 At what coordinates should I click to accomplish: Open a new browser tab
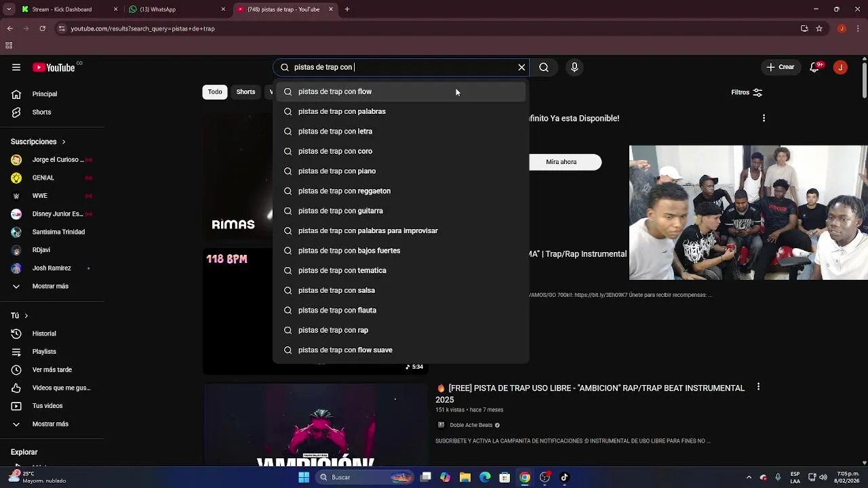tap(347, 9)
